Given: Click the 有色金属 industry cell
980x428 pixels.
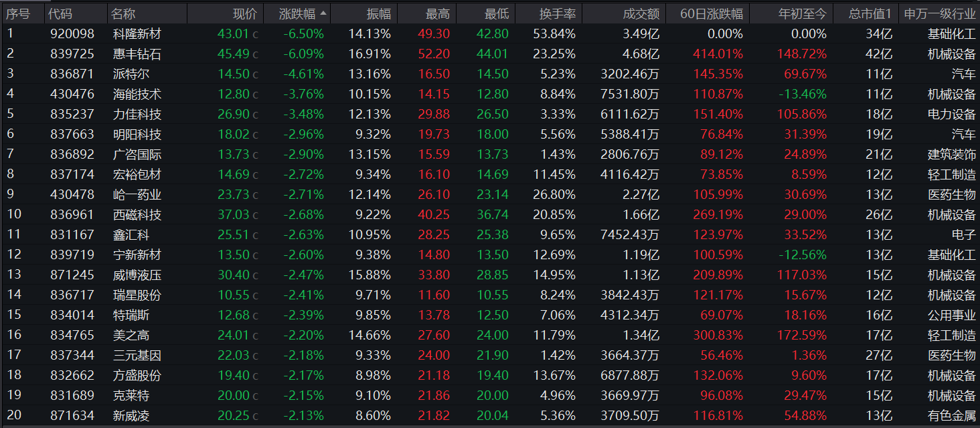Looking at the screenshot, I should click(951, 416).
